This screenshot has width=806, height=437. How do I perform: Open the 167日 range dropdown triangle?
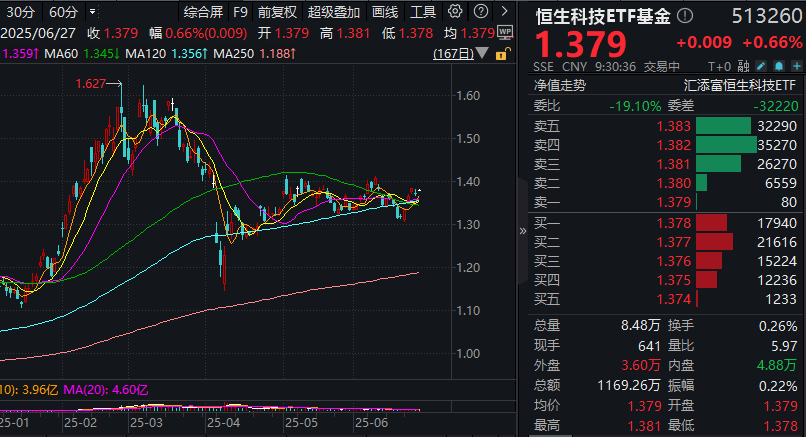(x=480, y=53)
